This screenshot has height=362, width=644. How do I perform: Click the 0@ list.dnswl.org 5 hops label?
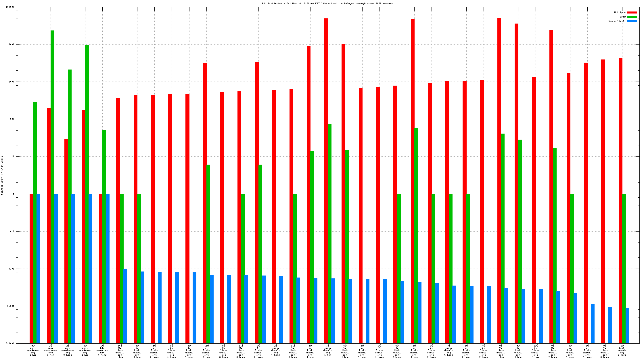449,350
